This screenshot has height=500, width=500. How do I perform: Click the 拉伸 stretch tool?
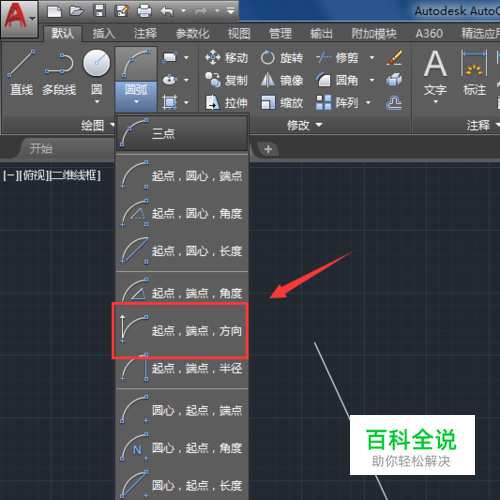[227, 102]
